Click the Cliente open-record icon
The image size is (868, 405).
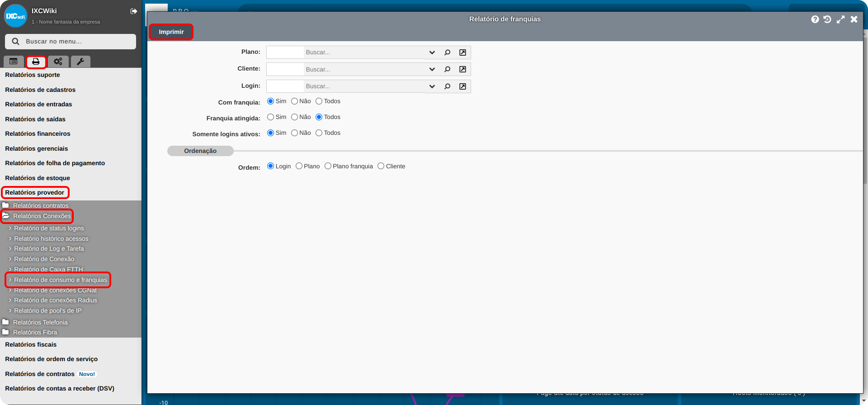[x=462, y=69]
